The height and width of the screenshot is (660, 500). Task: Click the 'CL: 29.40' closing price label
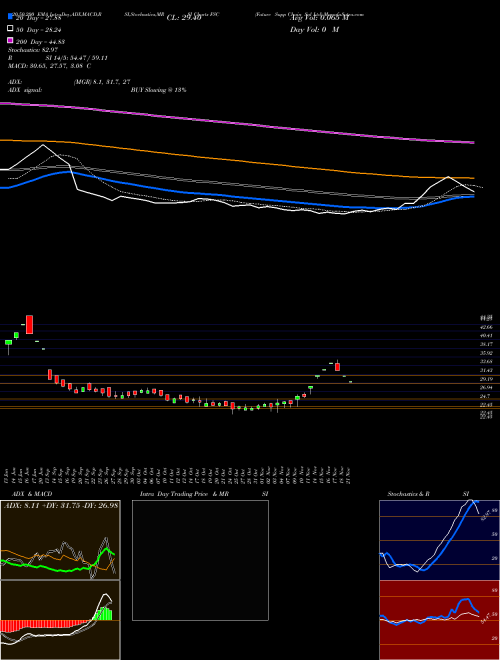tap(184, 18)
